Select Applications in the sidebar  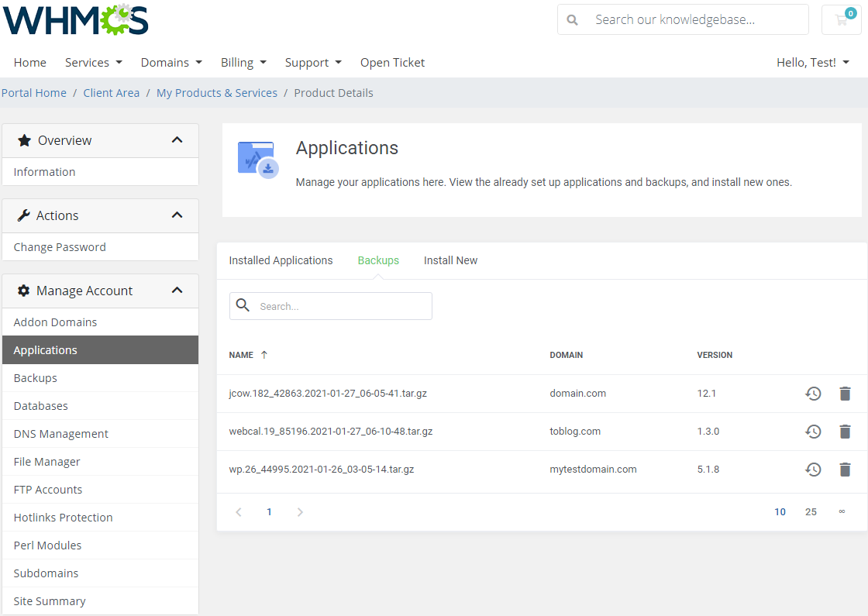100,350
